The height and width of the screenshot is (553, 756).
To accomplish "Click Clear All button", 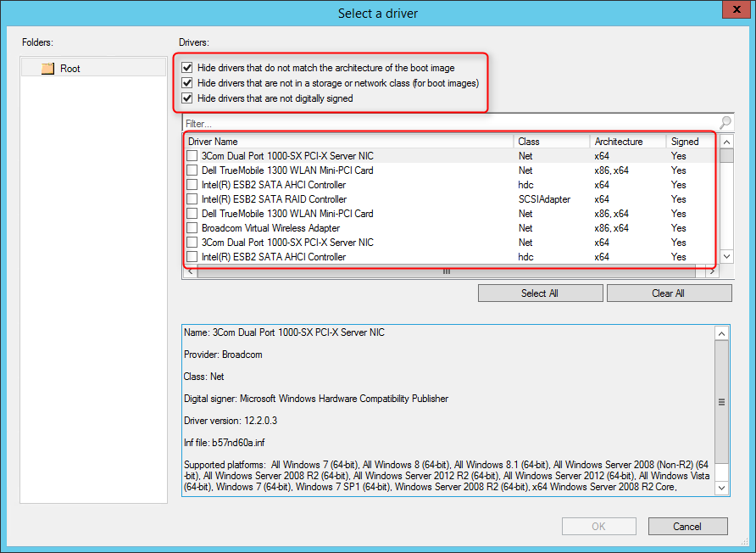I will point(669,293).
